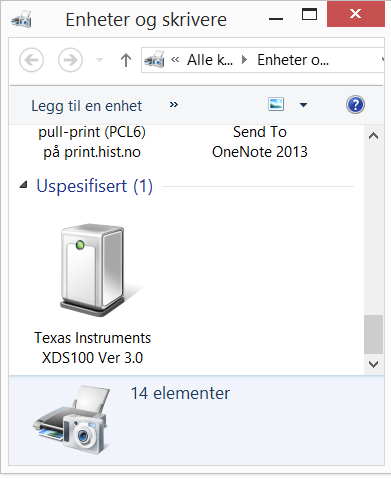The height and width of the screenshot is (478, 391).
Task: Select pull-print (PCL6) på print.hist.no
Action: (92, 142)
